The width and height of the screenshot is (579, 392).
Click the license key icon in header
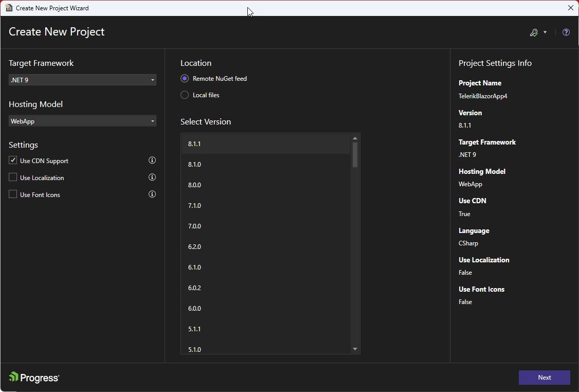(534, 32)
